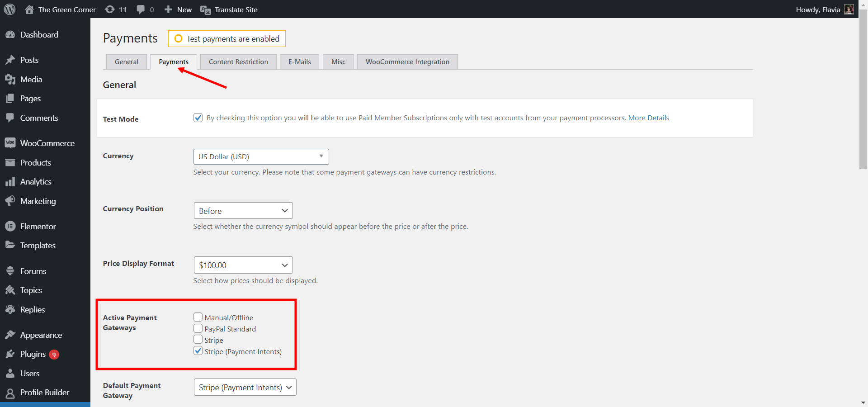Click Test payments are enabled notice
This screenshot has width=868, height=407.
(227, 39)
